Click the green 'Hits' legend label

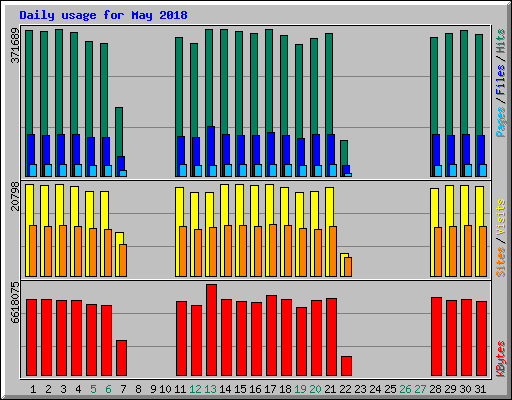(501, 41)
